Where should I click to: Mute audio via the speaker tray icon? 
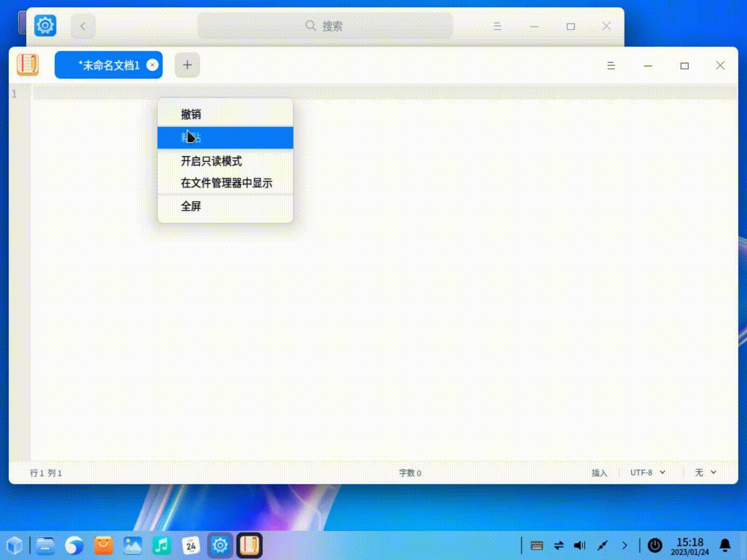[x=579, y=545]
